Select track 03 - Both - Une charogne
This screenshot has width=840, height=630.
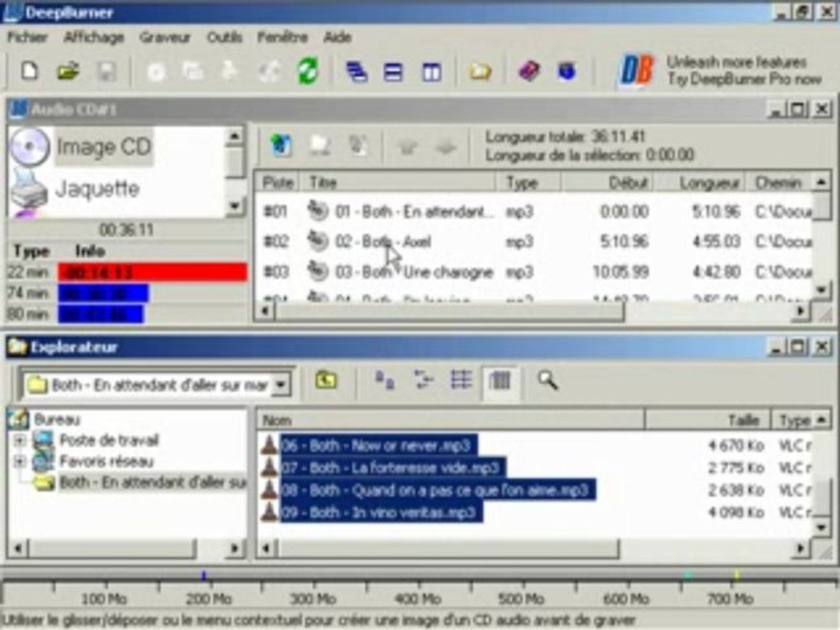414,272
